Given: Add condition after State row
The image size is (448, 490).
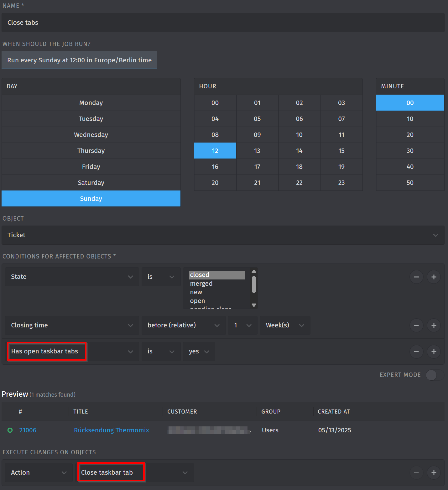Looking at the screenshot, I should coord(434,277).
